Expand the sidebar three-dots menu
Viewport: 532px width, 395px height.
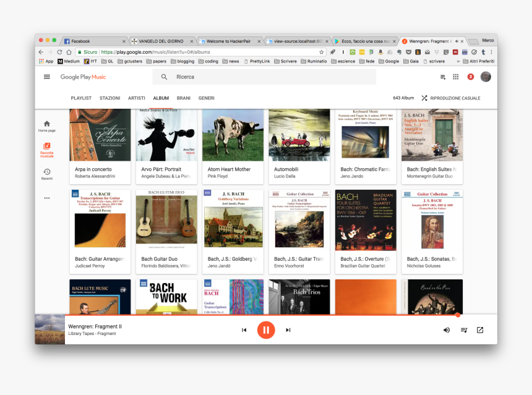click(x=47, y=198)
